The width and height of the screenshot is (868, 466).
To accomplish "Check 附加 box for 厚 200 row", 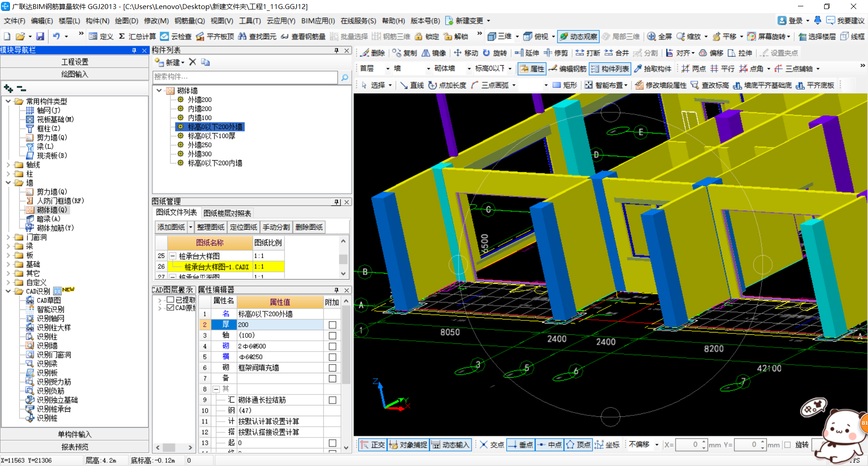I will pyautogui.click(x=332, y=325).
